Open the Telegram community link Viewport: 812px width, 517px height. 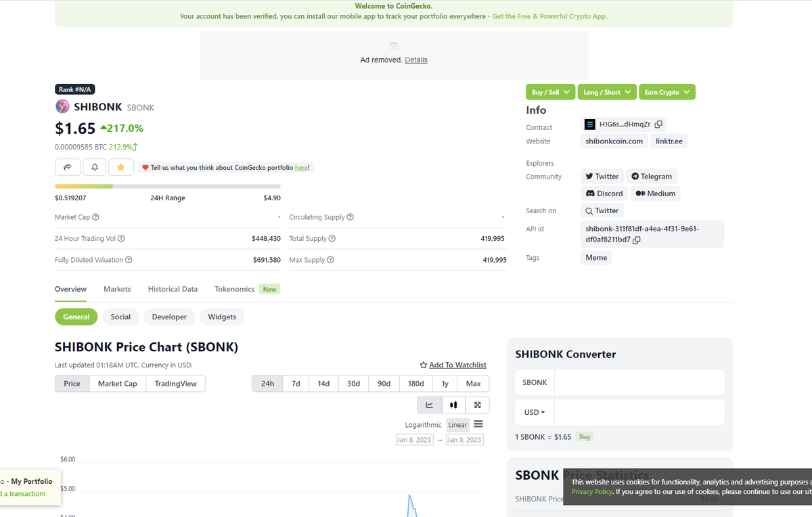[x=652, y=177]
